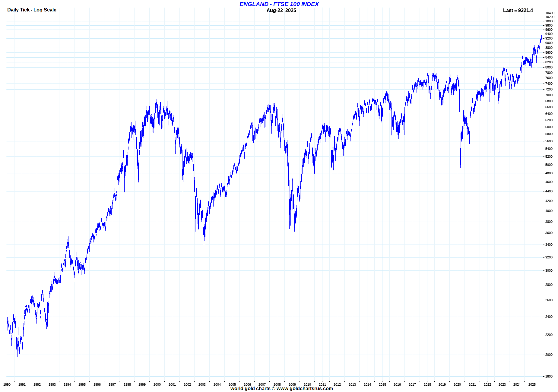Screen dimensions: 558x392
Task: Click the 2008 year label on x-axis
Action: (x=277, y=384)
